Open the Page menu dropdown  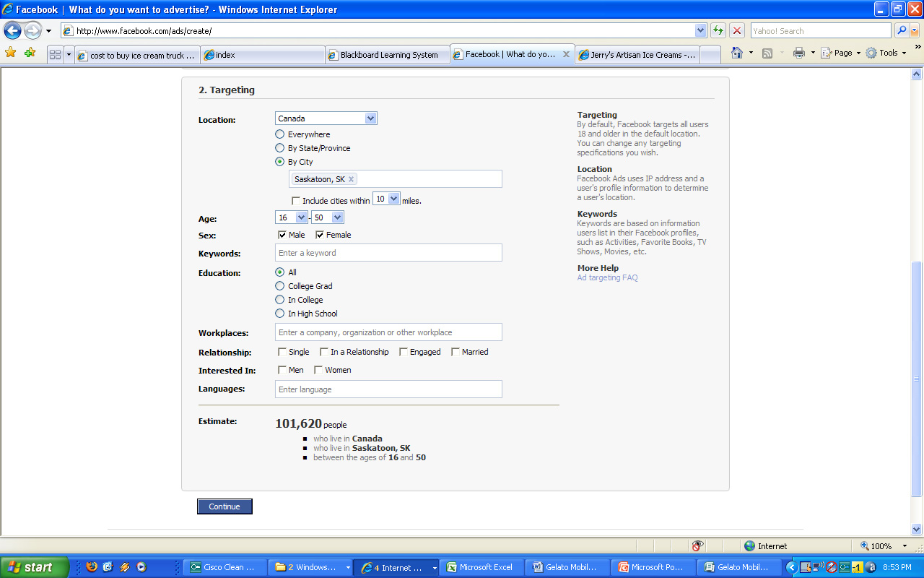click(x=841, y=53)
